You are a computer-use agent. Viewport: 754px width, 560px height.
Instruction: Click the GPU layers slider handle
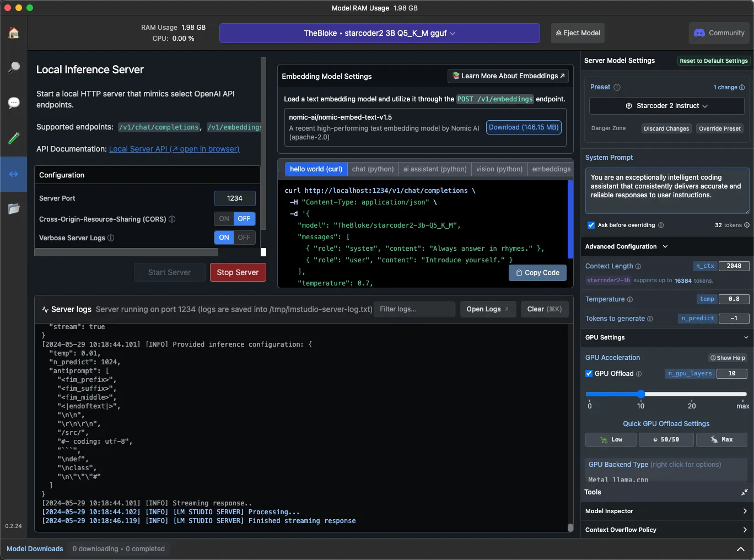point(640,394)
